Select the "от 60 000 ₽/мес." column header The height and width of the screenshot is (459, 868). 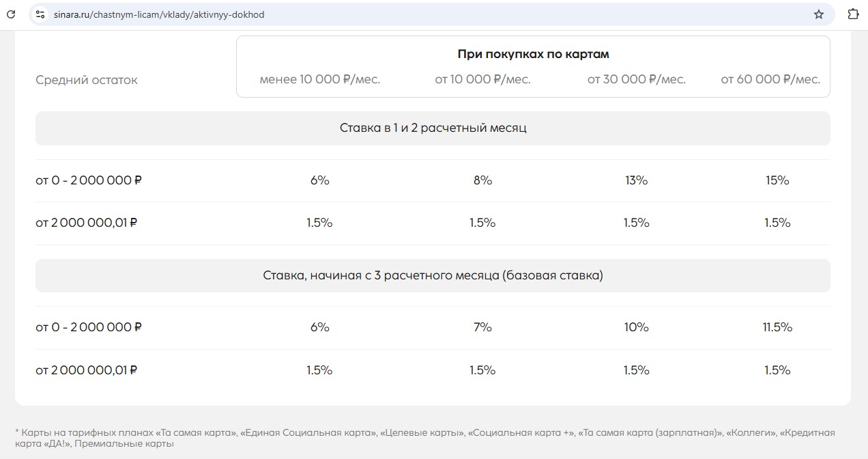pos(770,79)
